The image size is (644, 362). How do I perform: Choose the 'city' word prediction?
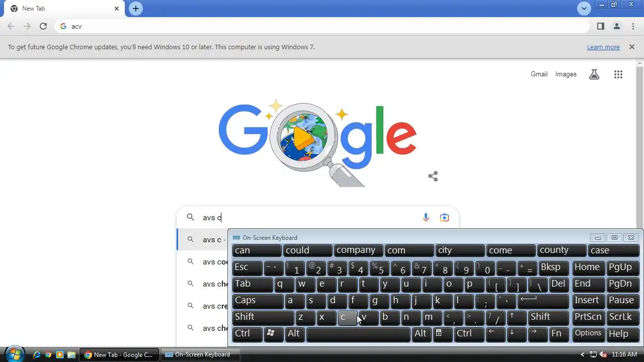point(460,250)
